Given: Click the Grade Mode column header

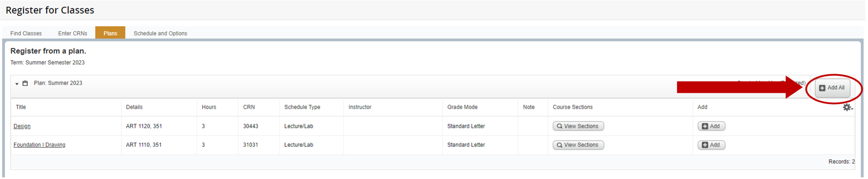Looking at the screenshot, I should 462,107.
